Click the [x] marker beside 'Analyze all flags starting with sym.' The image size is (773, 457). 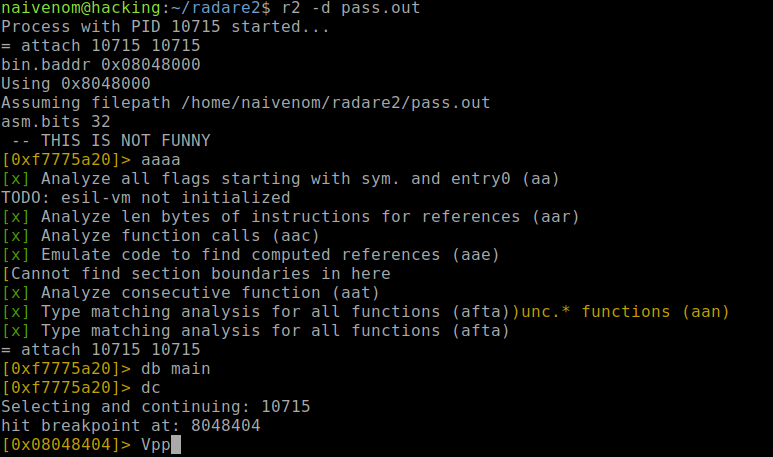(x=16, y=179)
